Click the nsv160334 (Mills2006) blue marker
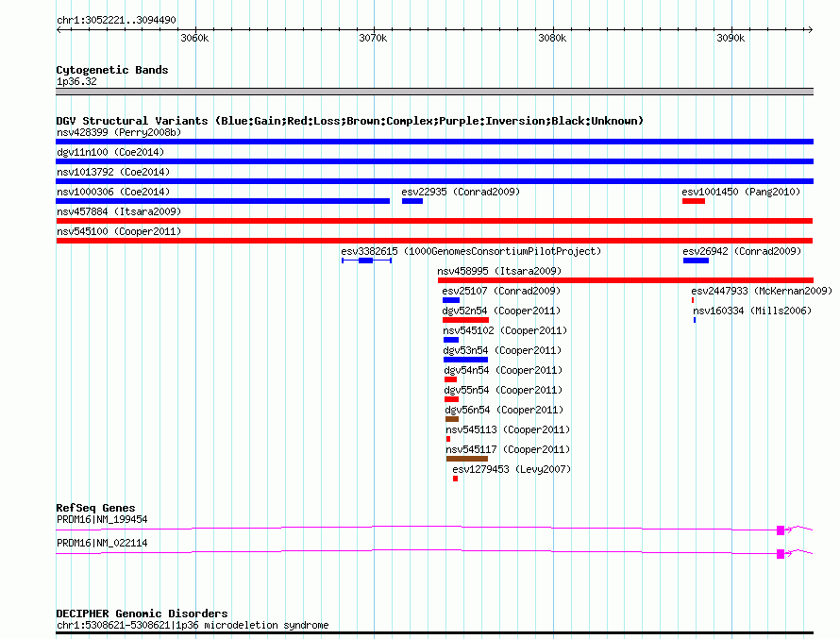The image size is (840, 639). point(695,320)
